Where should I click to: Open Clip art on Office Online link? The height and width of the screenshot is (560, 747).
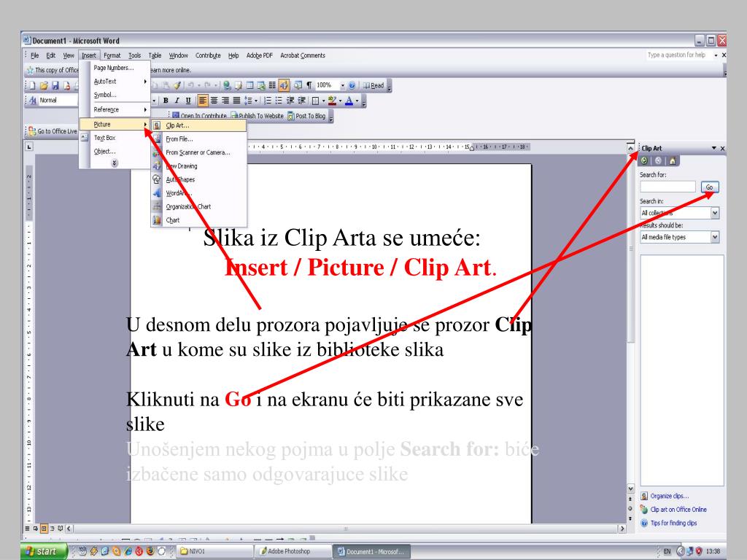click(678, 510)
